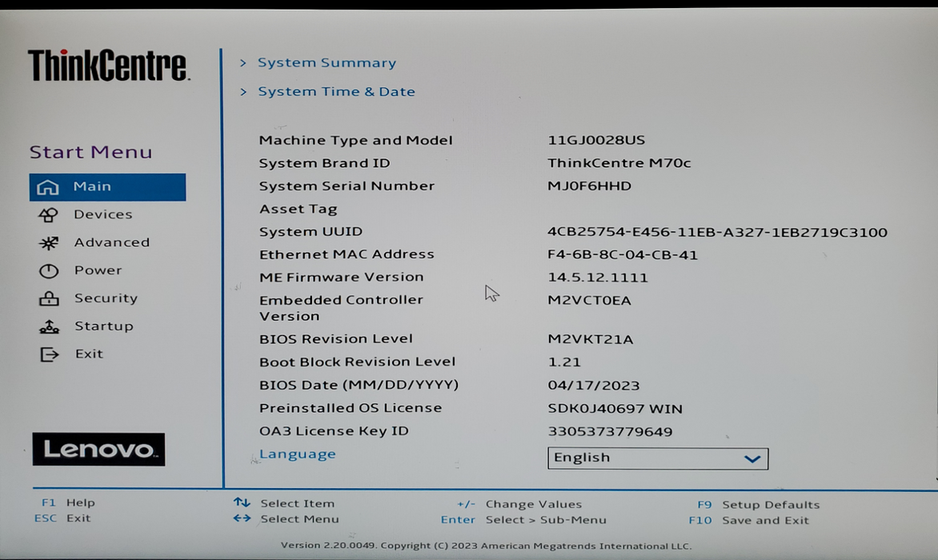Click the Advanced star icon

click(x=49, y=242)
